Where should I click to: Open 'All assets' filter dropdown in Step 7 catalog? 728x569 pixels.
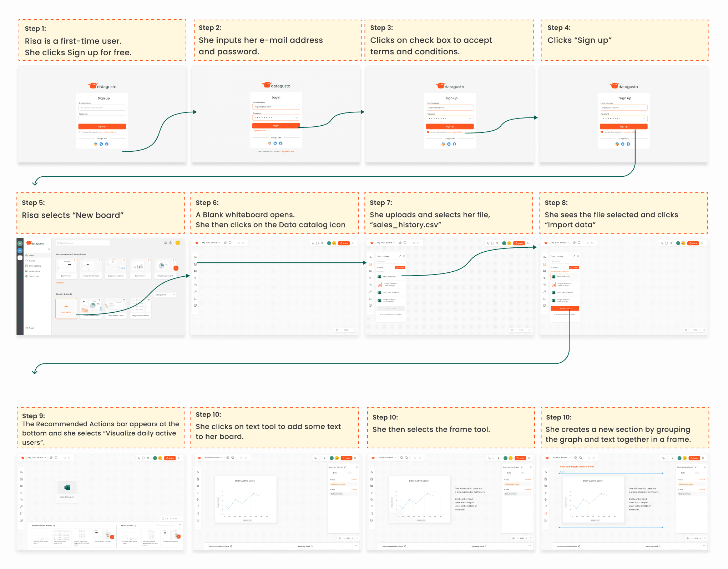pos(381,267)
